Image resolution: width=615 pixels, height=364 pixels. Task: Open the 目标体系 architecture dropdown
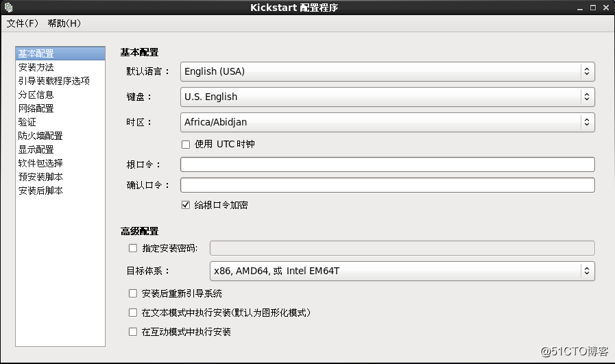(x=402, y=271)
